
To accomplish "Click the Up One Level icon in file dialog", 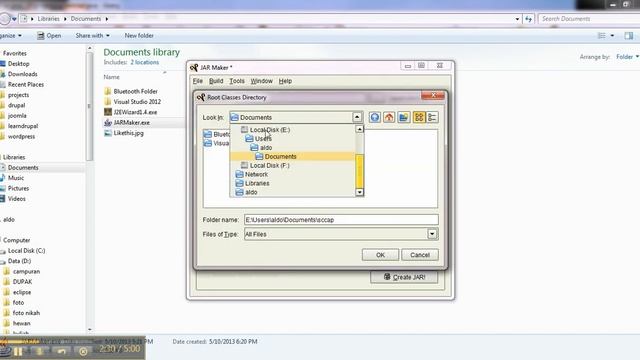I will point(374,118).
